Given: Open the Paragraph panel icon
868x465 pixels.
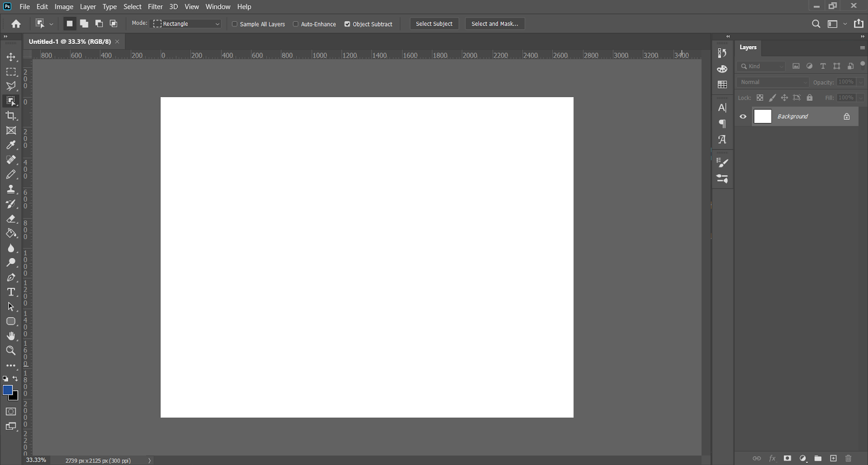Looking at the screenshot, I should 722,124.
